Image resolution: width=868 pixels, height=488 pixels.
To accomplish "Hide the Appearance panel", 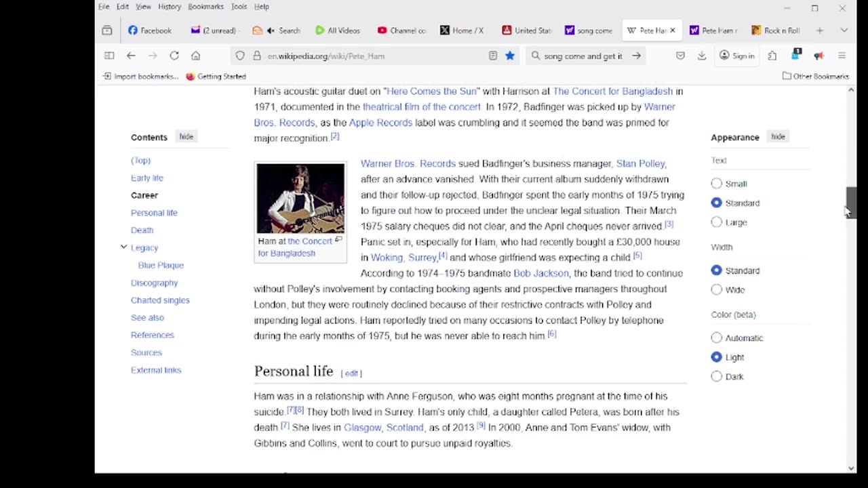I will 778,137.
